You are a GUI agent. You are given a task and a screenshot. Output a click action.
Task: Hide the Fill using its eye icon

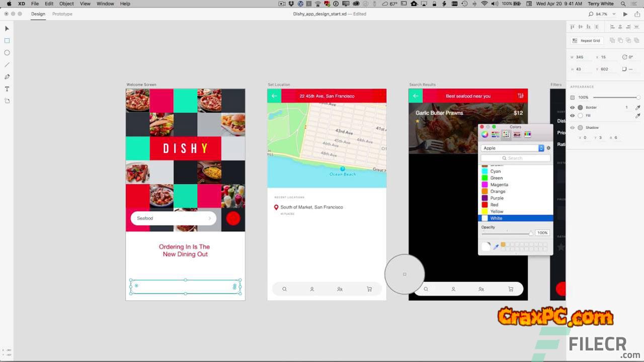point(573,116)
